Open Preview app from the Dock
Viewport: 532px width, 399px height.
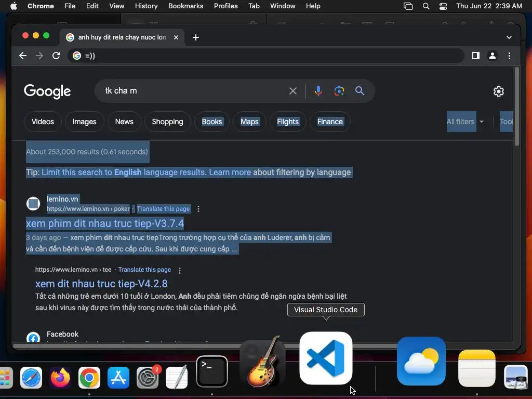pyautogui.click(x=516, y=377)
